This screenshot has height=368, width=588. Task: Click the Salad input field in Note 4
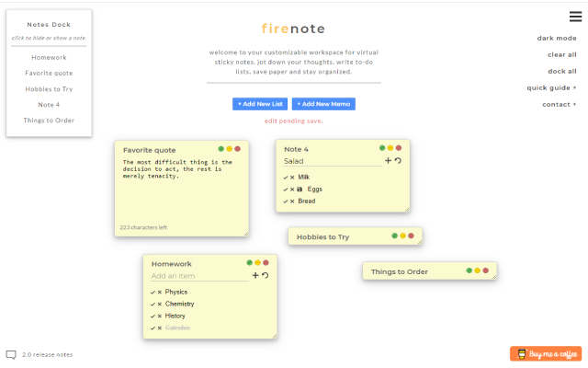333,161
